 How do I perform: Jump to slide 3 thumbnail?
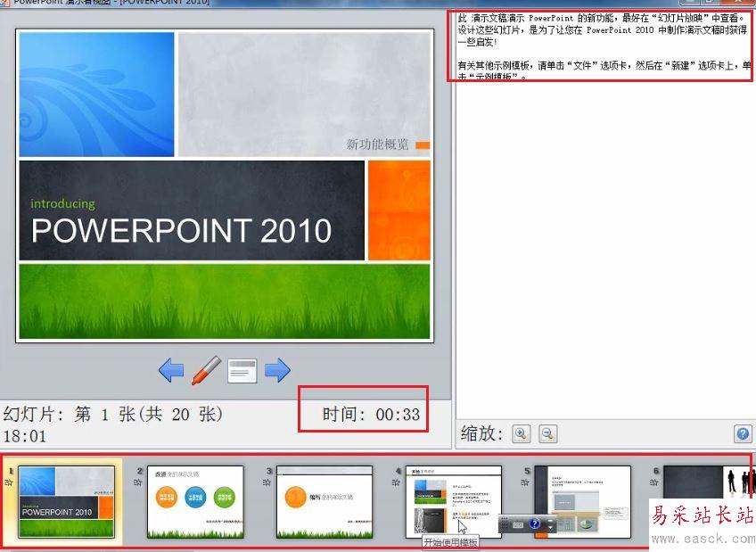pyautogui.click(x=324, y=502)
